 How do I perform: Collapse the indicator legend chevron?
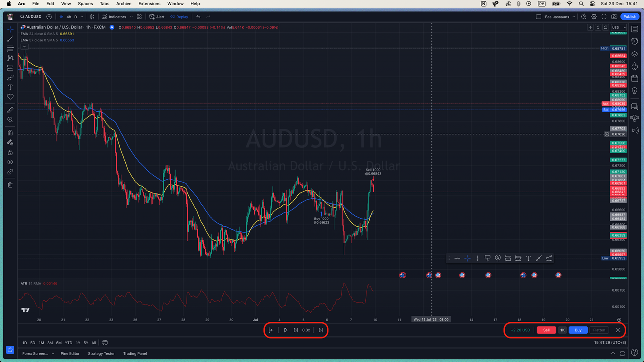coord(24,47)
